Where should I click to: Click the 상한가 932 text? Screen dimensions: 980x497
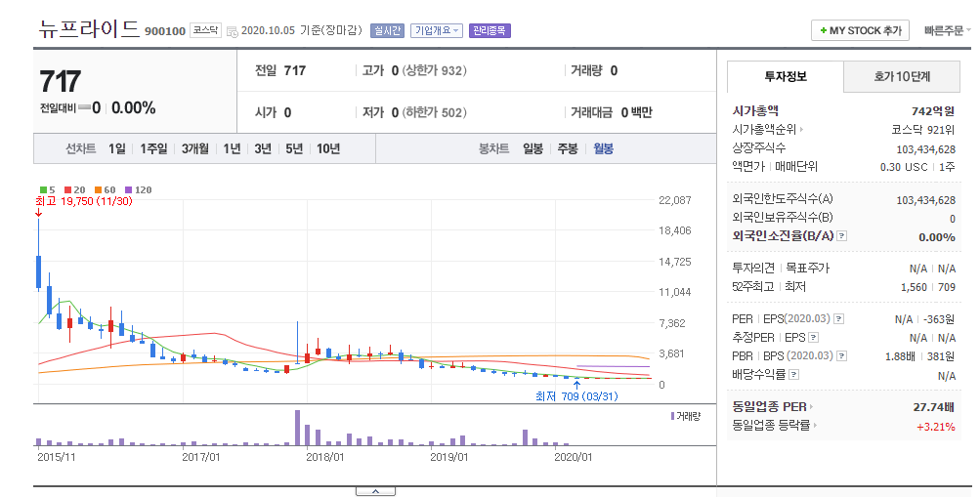[x=434, y=70]
